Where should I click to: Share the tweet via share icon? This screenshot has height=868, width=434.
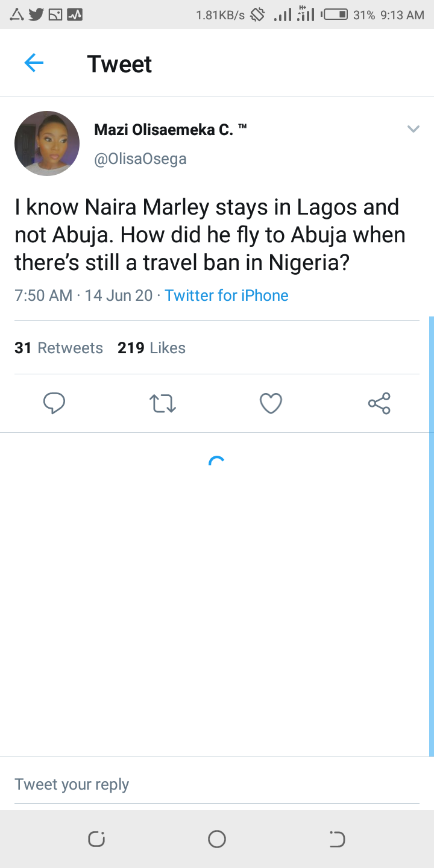click(379, 403)
